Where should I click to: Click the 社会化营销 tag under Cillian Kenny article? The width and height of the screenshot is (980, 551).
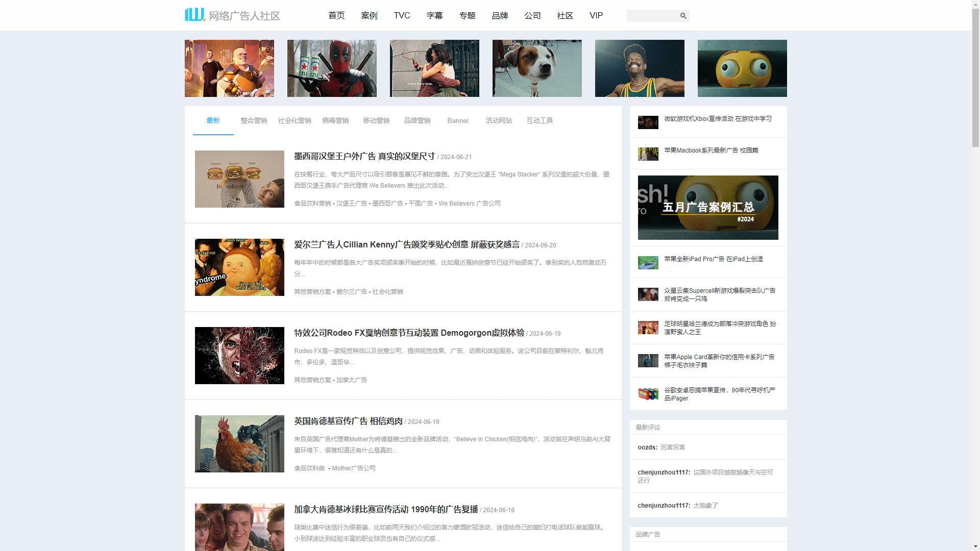pyautogui.click(x=387, y=292)
